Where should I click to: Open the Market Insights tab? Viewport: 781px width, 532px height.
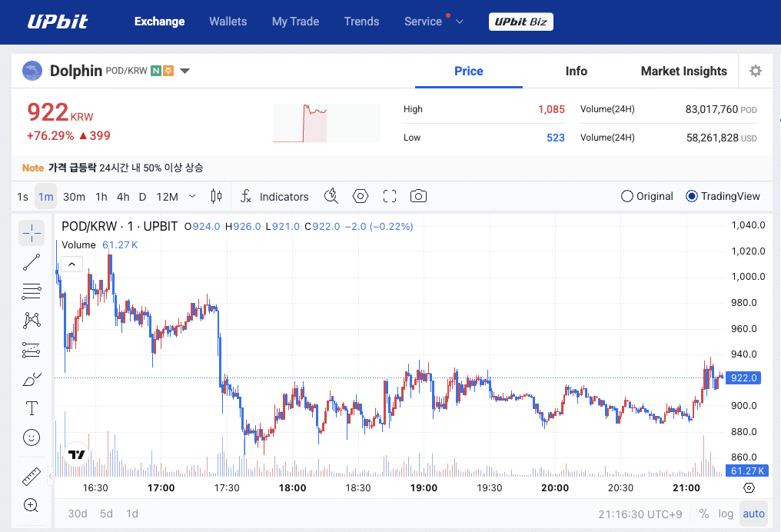point(684,71)
